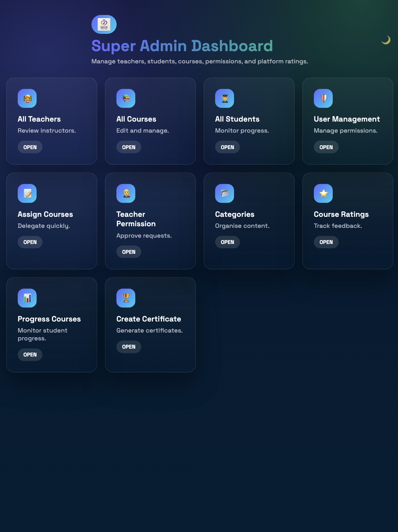Click the Categories folder icon
This screenshot has width=398, height=532.
225,194
